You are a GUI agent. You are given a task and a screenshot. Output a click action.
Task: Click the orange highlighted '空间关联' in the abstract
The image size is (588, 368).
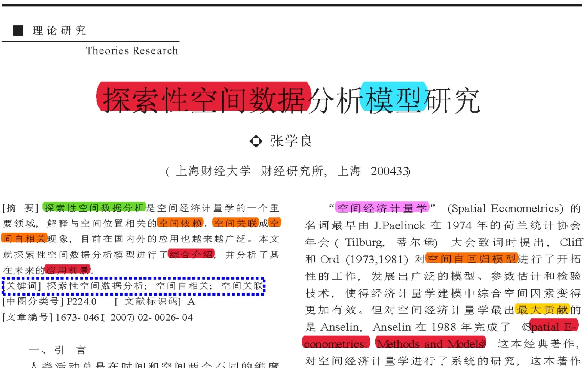235,223
